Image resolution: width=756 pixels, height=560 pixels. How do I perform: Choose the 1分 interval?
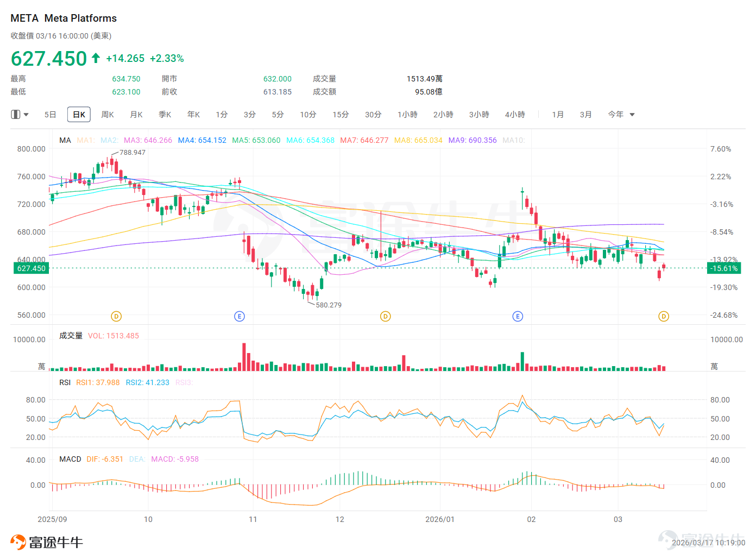click(x=222, y=115)
